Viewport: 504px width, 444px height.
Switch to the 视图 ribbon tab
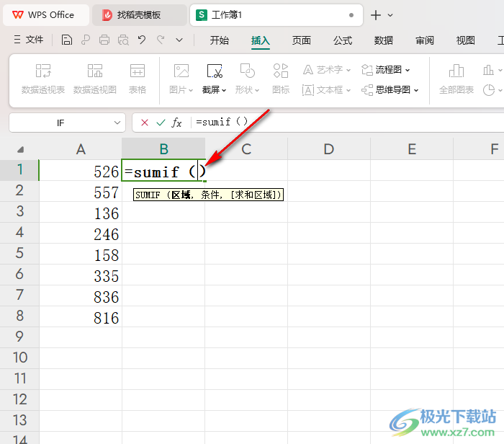pyautogui.click(x=465, y=40)
